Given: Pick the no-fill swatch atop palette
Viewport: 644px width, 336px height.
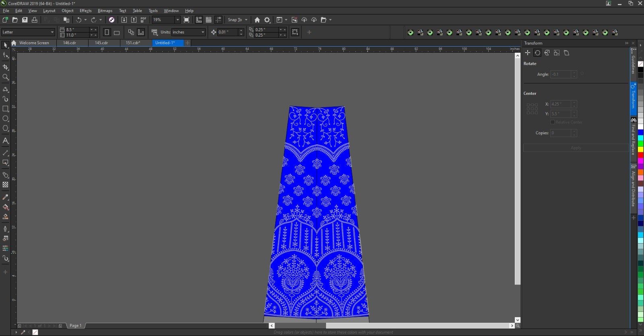Looking at the screenshot, I should (640, 64).
